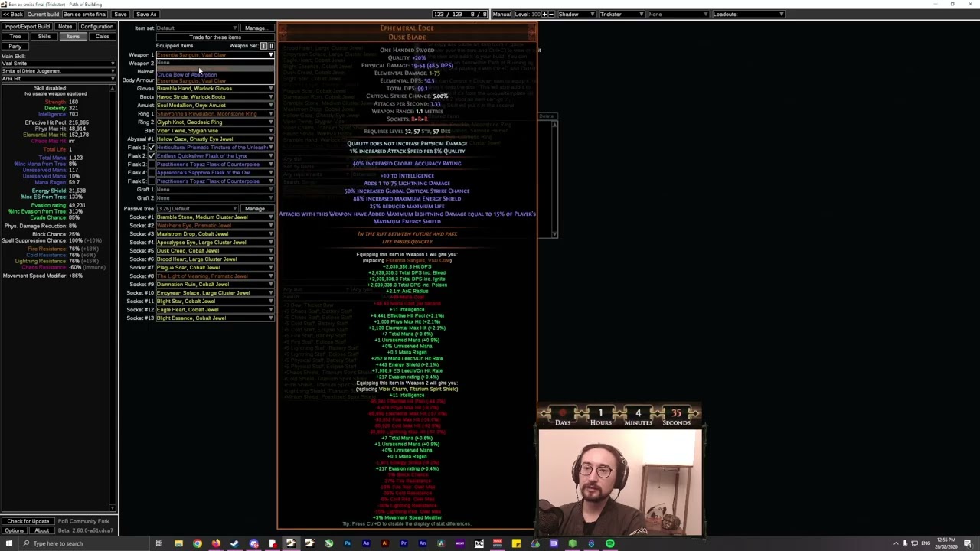Open After Effects from the taskbar

(x=366, y=543)
